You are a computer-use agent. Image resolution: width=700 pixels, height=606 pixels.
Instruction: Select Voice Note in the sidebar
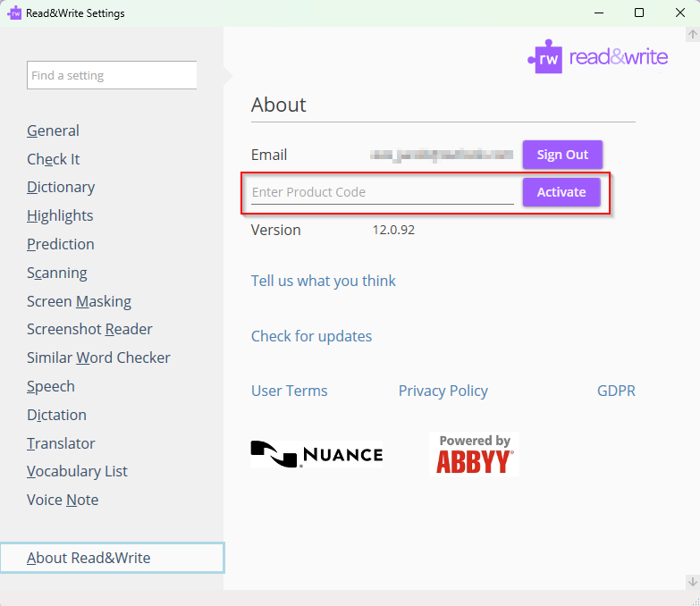point(63,500)
